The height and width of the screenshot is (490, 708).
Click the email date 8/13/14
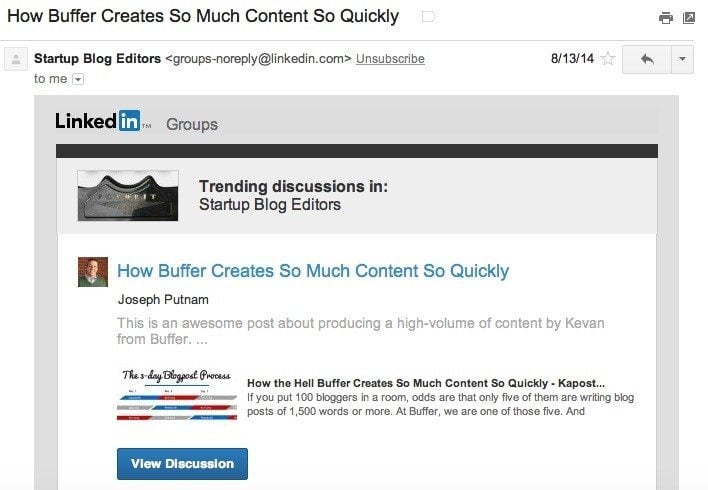pyautogui.click(x=572, y=59)
